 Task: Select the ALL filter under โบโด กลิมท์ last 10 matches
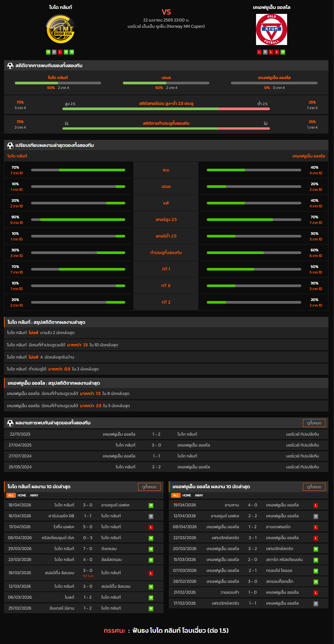11,495
